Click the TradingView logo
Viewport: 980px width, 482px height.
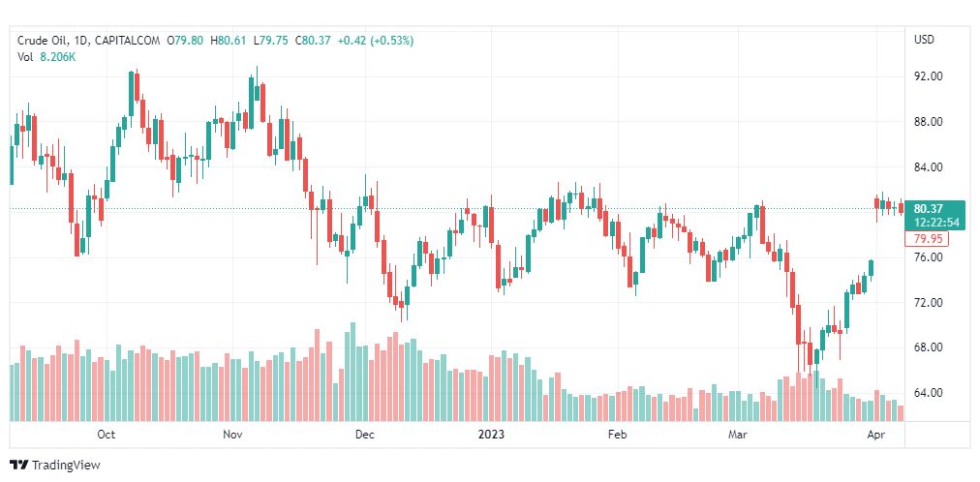(54, 465)
